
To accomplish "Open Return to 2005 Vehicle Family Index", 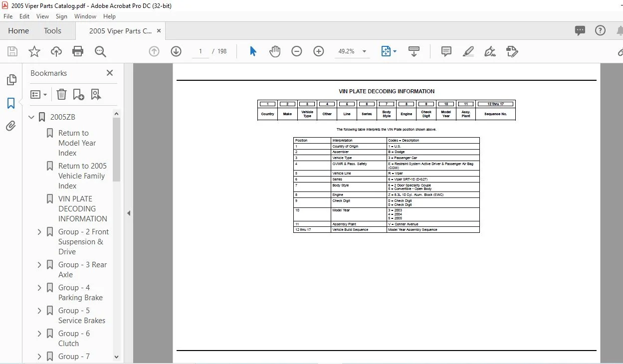I will 82,176.
